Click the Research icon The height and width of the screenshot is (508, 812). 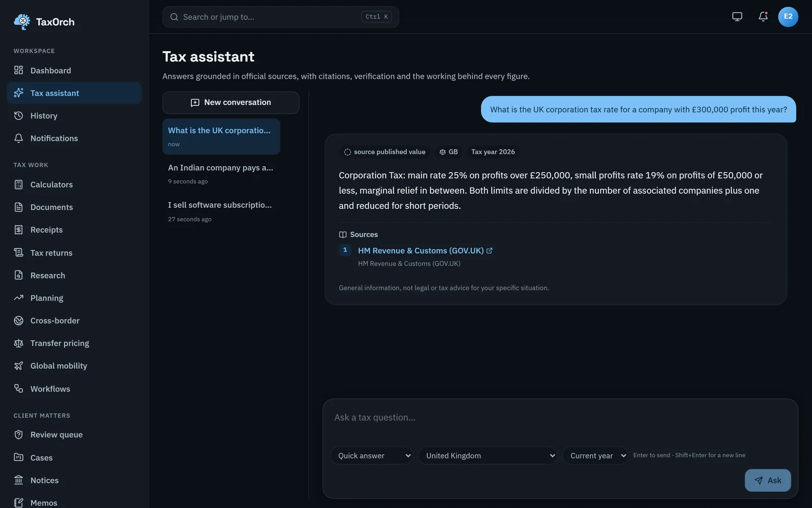[x=19, y=275]
